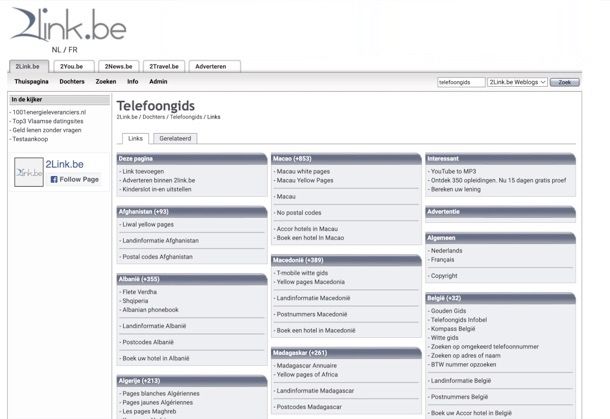610x419 pixels.
Task: Open the Adverteren tab
Action: click(x=214, y=67)
